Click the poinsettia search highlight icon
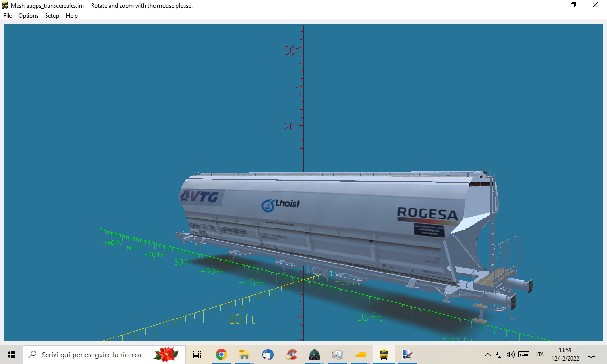 tap(166, 354)
